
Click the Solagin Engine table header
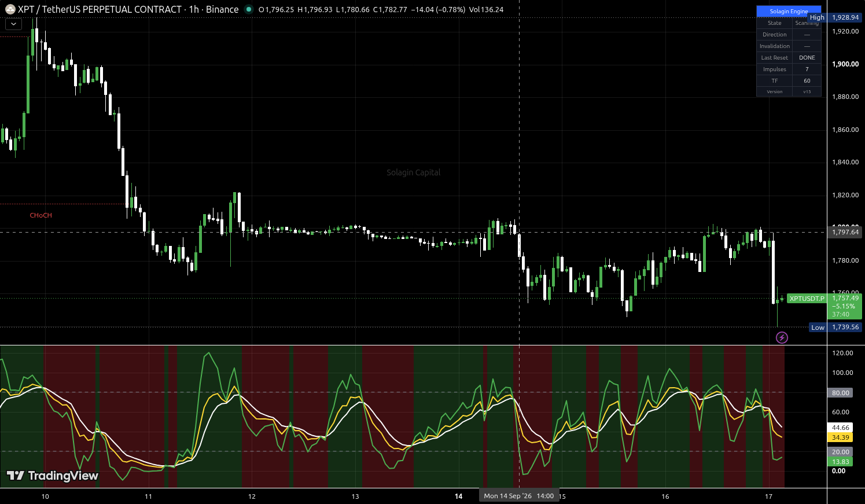click(789, 11)
